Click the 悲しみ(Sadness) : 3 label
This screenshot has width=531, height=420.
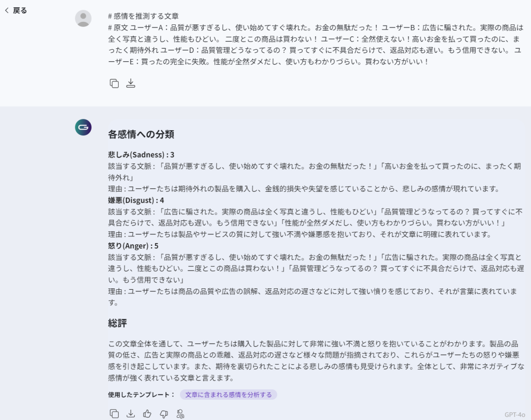(141, 155)
